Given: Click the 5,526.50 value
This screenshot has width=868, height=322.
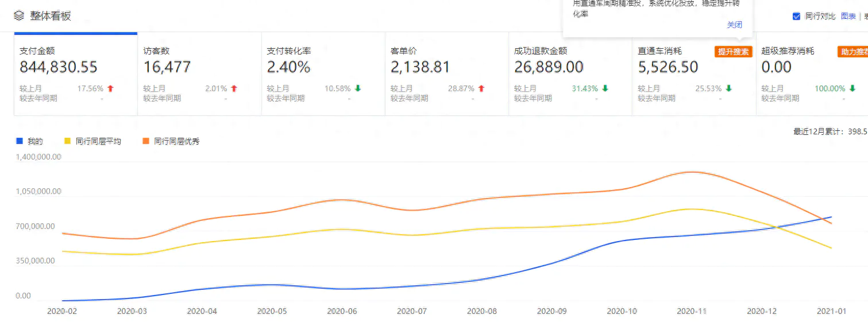Looking at the screenshot, I should (x=668, y=67).
